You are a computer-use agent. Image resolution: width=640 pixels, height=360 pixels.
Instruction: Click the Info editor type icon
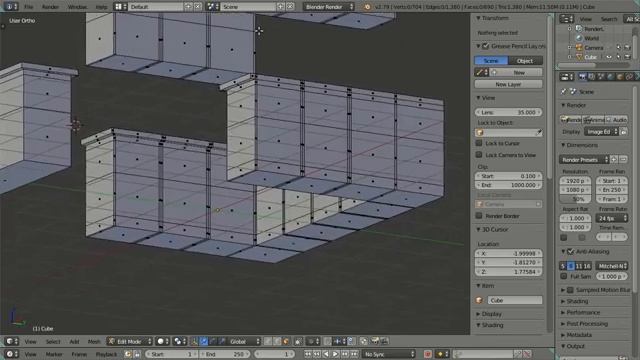11,7
